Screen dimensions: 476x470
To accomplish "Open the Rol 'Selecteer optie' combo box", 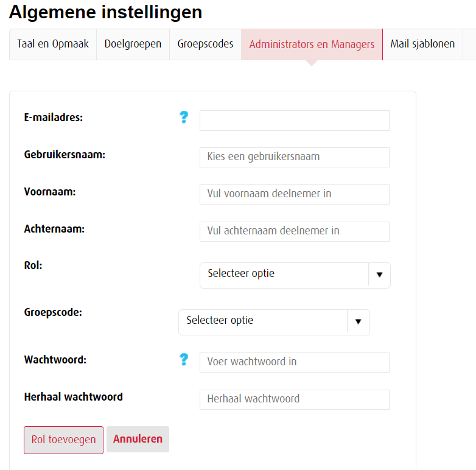I will (284, 275).
